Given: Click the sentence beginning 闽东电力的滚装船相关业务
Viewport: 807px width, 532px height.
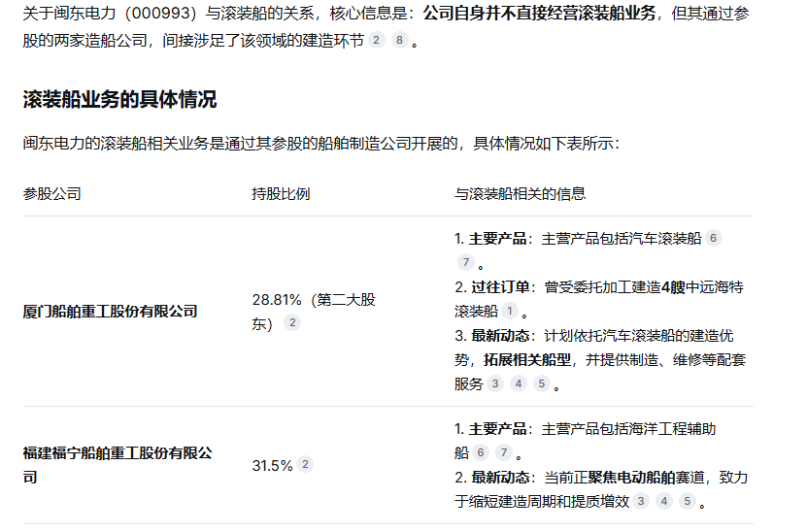Looking at the screenshot, I should point(321,144).
